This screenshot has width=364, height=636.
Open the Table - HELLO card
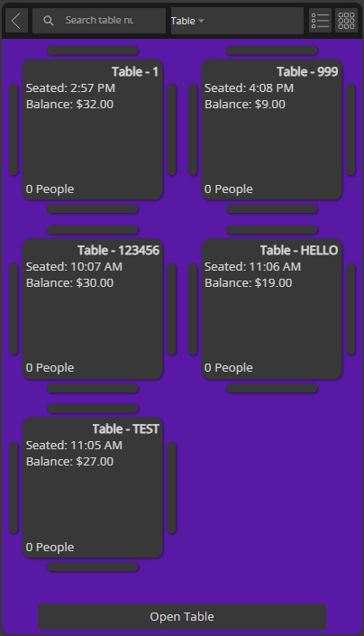point(272,309)
